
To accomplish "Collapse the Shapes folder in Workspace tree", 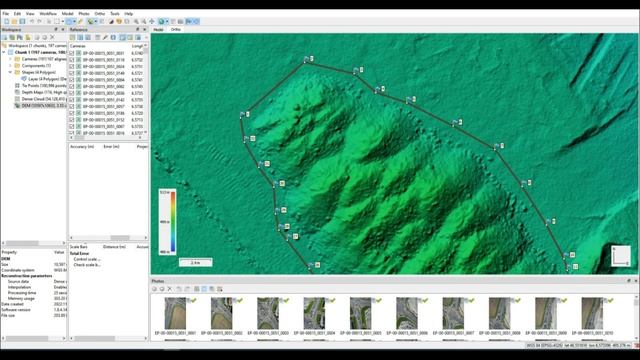I will (11, 72).
